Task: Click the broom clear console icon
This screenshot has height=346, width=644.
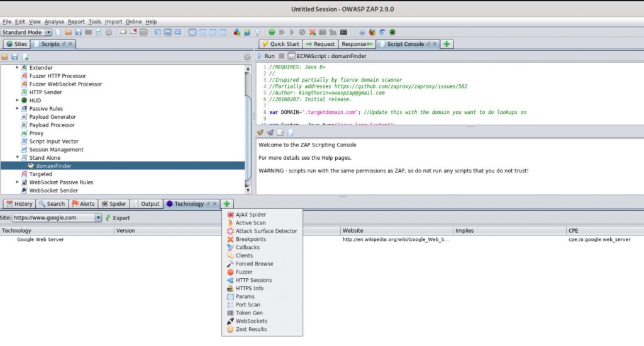Action: point(260,132)
